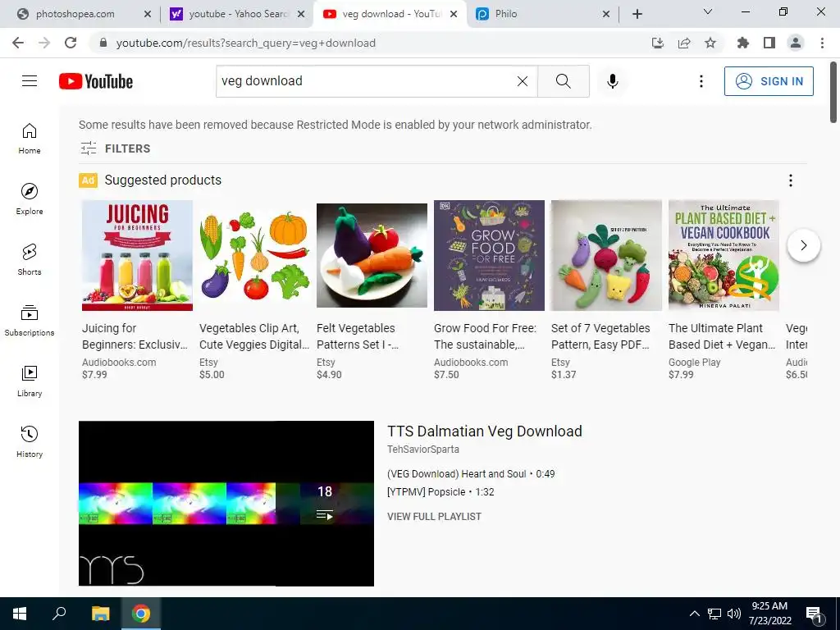Open the FILTERS options

coord(115,148)
